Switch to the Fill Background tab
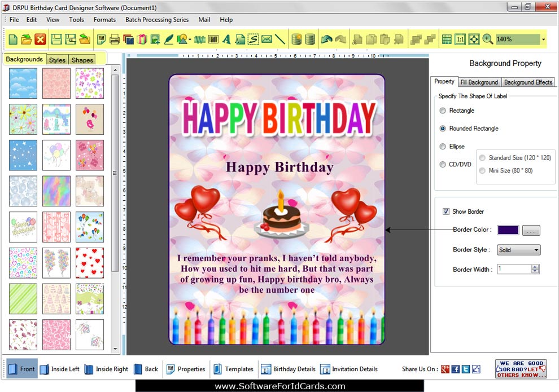Image resolution: width=559 pixels, height=392 pixels. (x=479, y=82)
